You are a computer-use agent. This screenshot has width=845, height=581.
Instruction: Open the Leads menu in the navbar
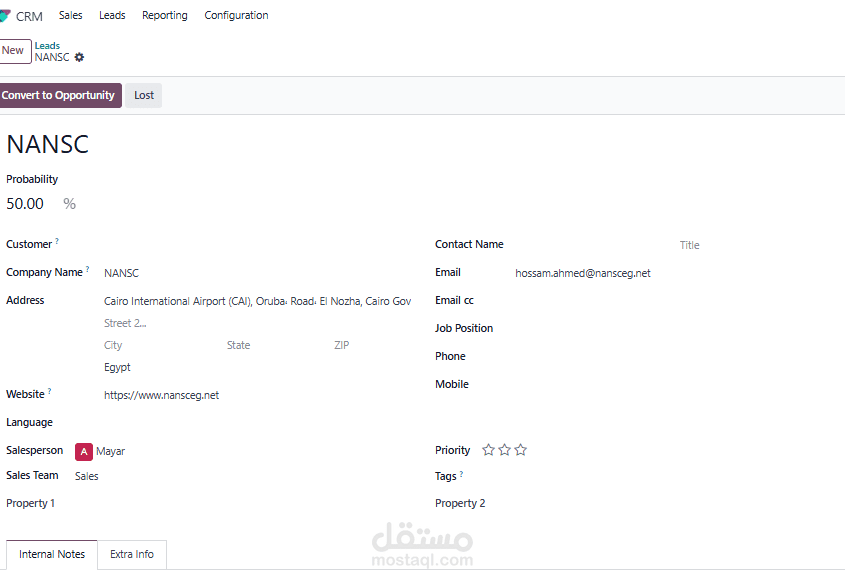tap(112, 15)
